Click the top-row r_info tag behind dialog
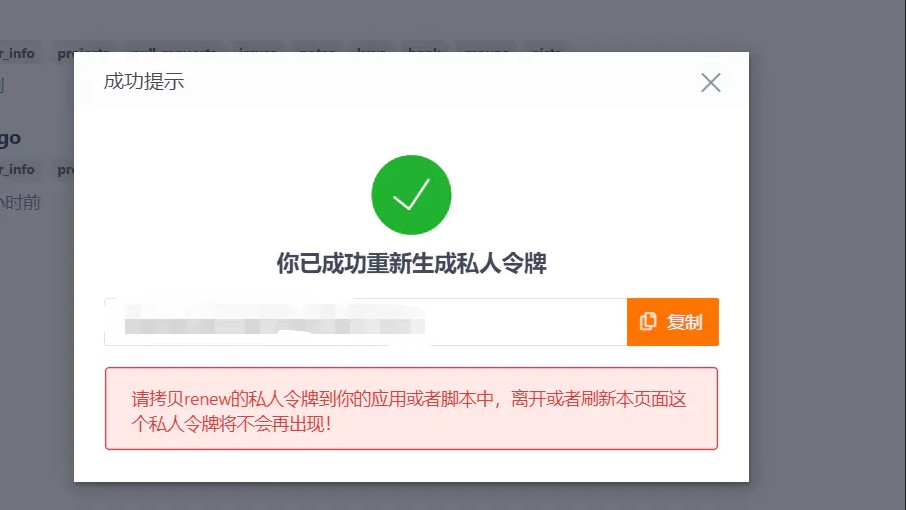906x510 pixels. 18,54
